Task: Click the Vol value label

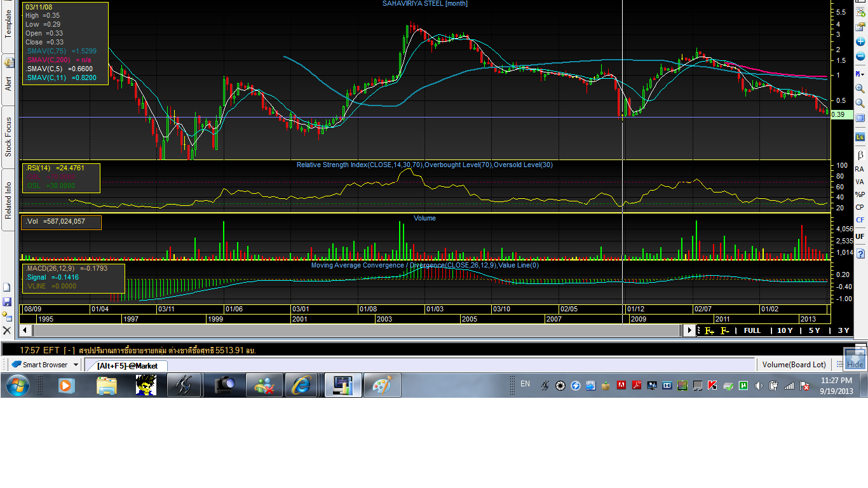Action: click(55, 222)
